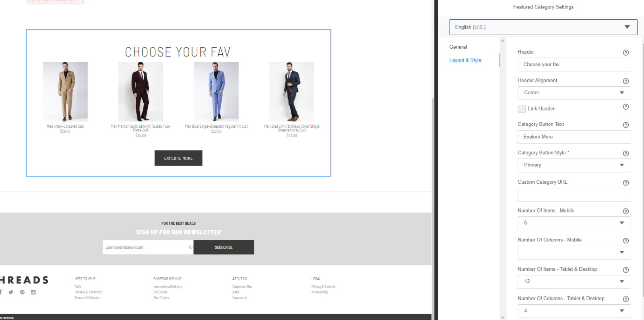Open Category Button Style Primary dropdown
This screenshot has width=644, height=320.
pos(574,165)
